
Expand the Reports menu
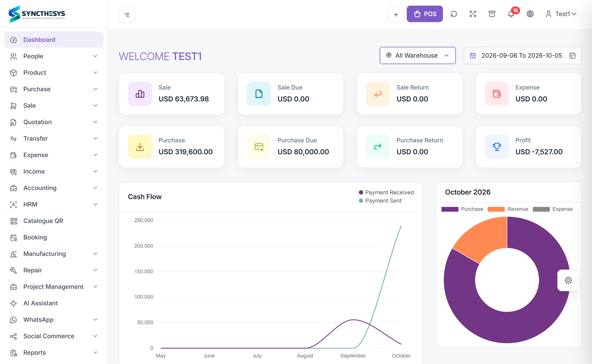(x=54, y=352)
